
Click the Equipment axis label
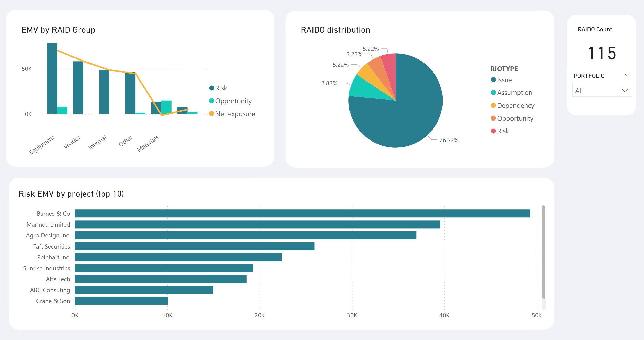pos(42,145)
